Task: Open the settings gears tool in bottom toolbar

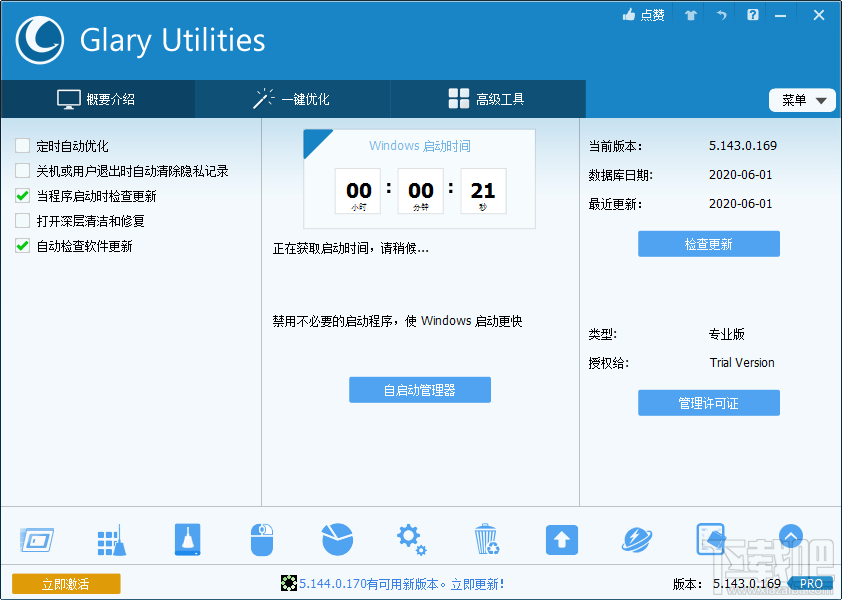Action: (411, 539)
